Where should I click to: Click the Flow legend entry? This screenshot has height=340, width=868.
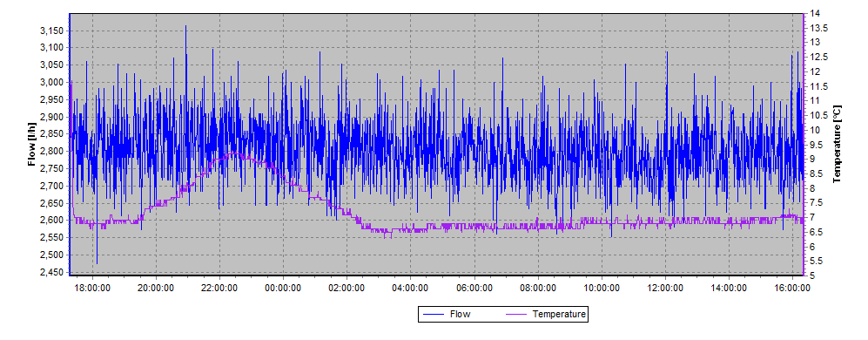click(x=446, y=314)
